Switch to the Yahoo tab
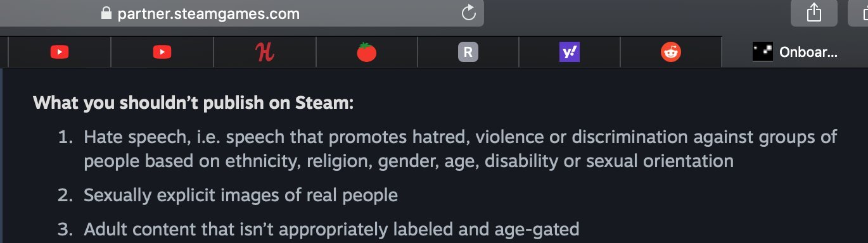 (x=569, y=53)
